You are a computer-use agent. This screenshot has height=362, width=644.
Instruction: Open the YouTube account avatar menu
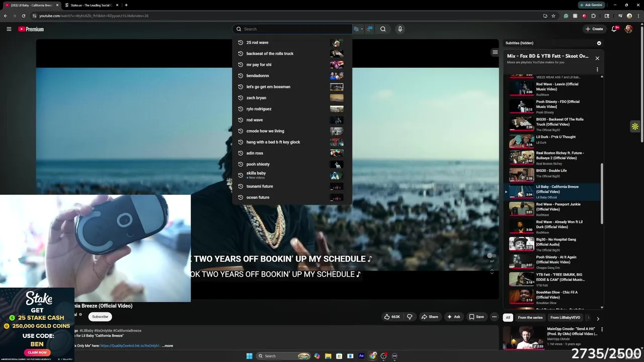point(628,29)
